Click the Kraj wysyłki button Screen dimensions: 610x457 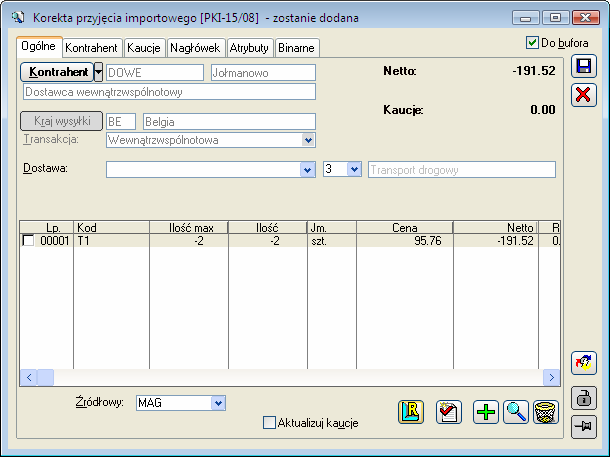coord(61,121)
